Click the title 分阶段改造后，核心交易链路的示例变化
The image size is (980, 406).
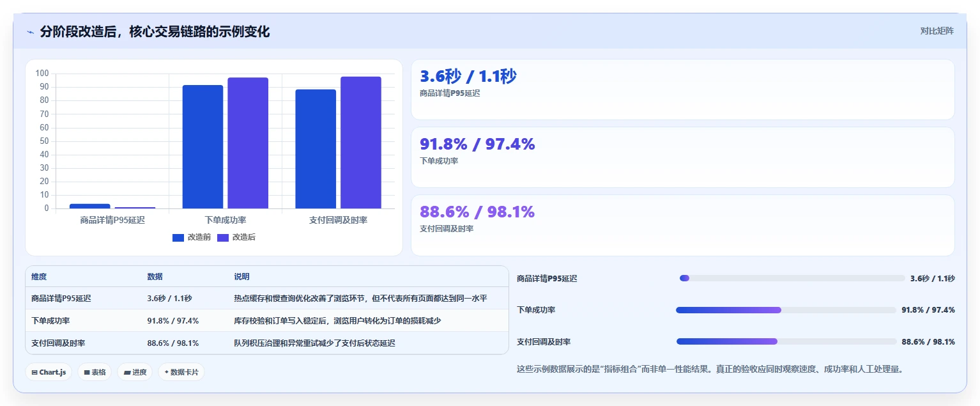tap(155, 31)
